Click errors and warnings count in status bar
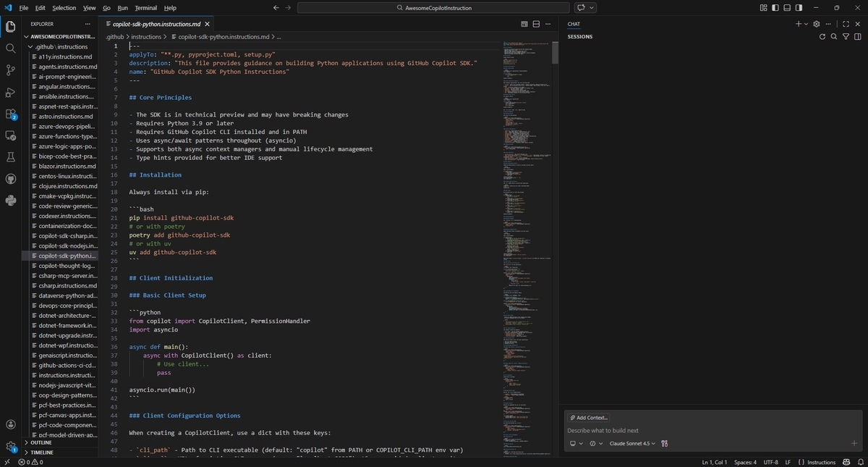The width and height of the screenshot is (868, 467). point(30,462)
